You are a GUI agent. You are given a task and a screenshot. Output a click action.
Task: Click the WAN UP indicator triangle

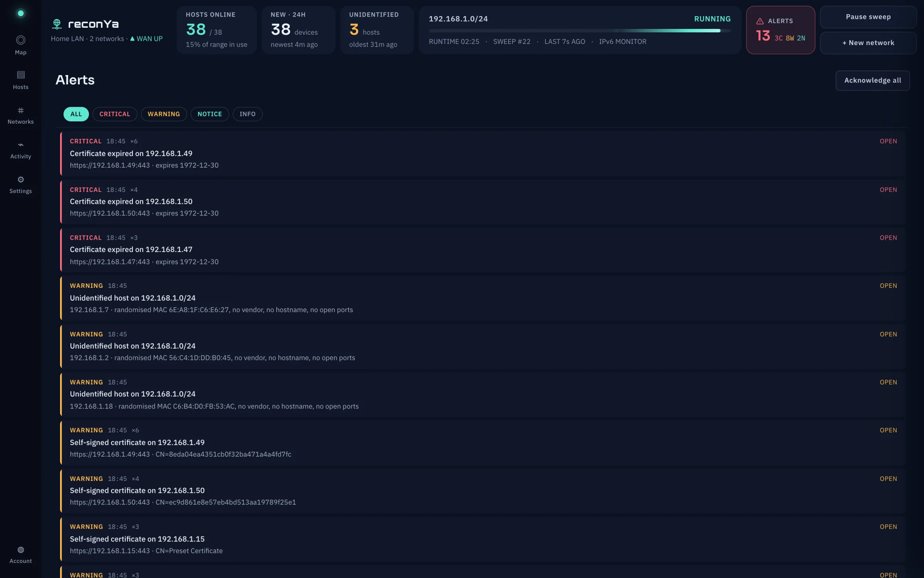click(132, 39)
